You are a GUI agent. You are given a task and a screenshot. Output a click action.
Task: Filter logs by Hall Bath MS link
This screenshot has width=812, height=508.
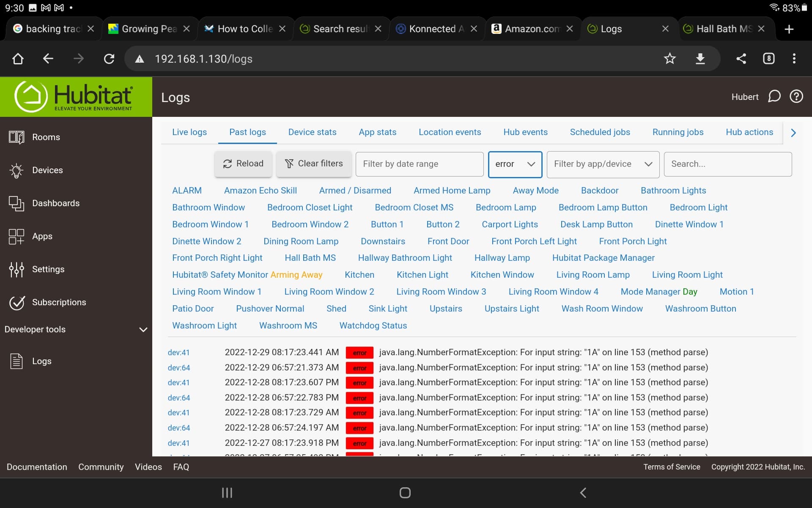[310, 258]
